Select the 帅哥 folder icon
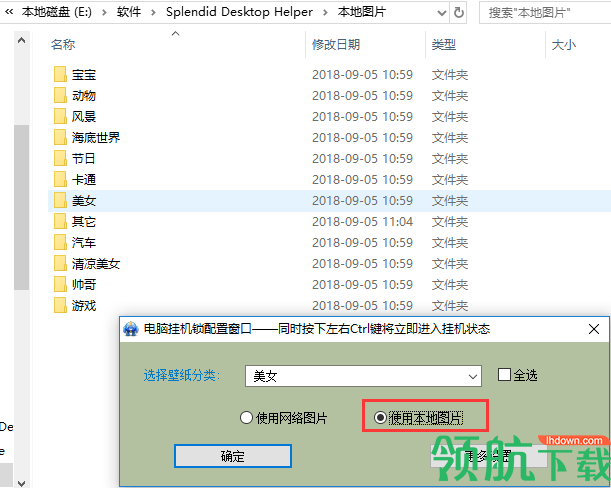Image resolution: width=611 pixels, height=488 pixels. [60, 285]
